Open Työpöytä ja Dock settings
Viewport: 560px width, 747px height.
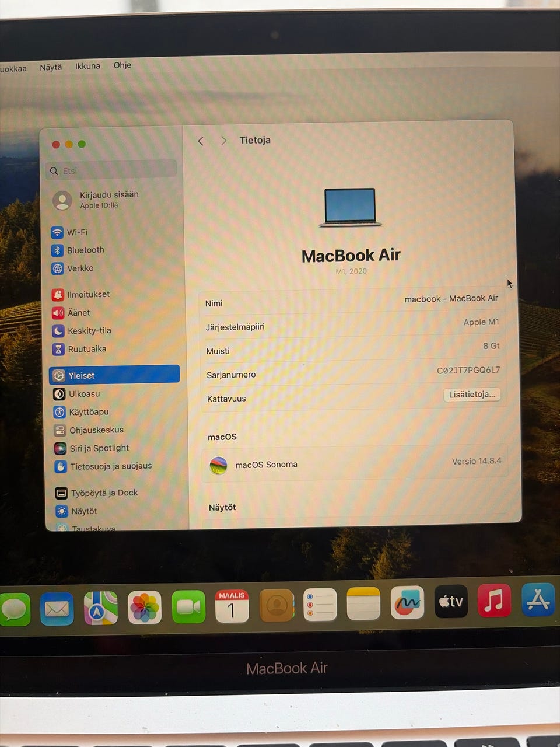pyautogui.click(x=97, y=493)
